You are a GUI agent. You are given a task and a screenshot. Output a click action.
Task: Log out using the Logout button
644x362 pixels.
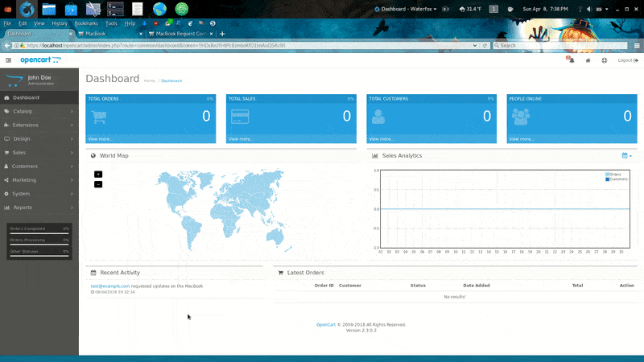[628, 60]
